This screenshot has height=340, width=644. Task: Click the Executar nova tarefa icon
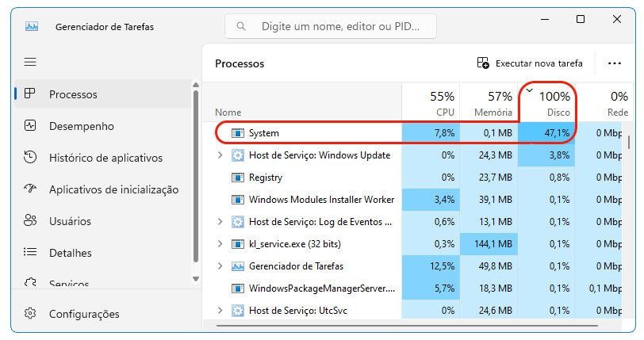click(x=483, y=63)
